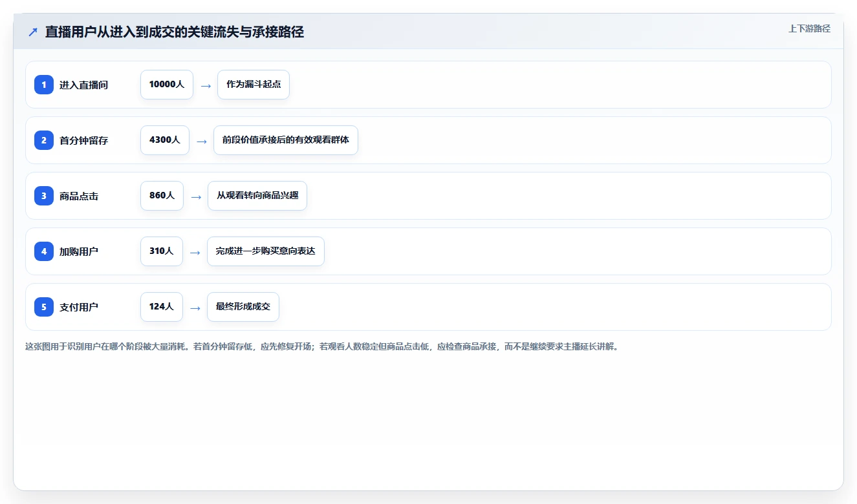Select the step 1 number badge
Image resolution: width=857 pixels, height=504 pixels.
(x=44, y=85)
